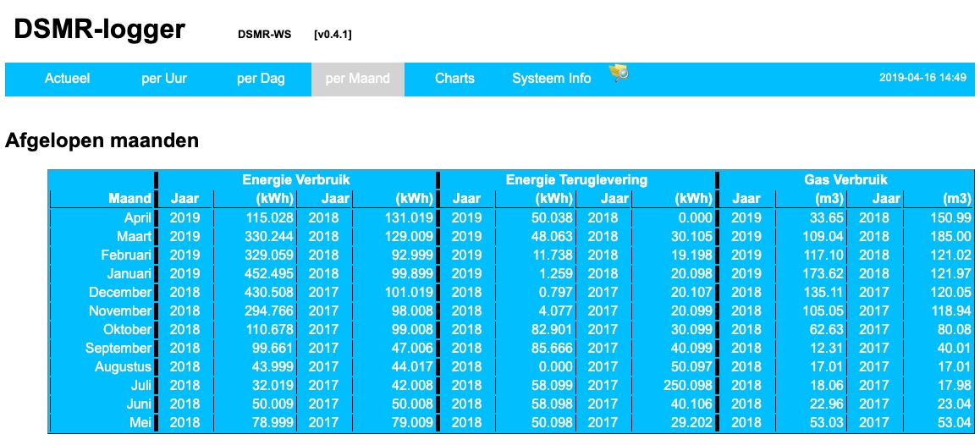The width and height of the screenshot is (980, 445).
Task: Click the 250.098 kWh Teruglevering value for Juli
Action: pyautogui.click(x=685, y=385)
